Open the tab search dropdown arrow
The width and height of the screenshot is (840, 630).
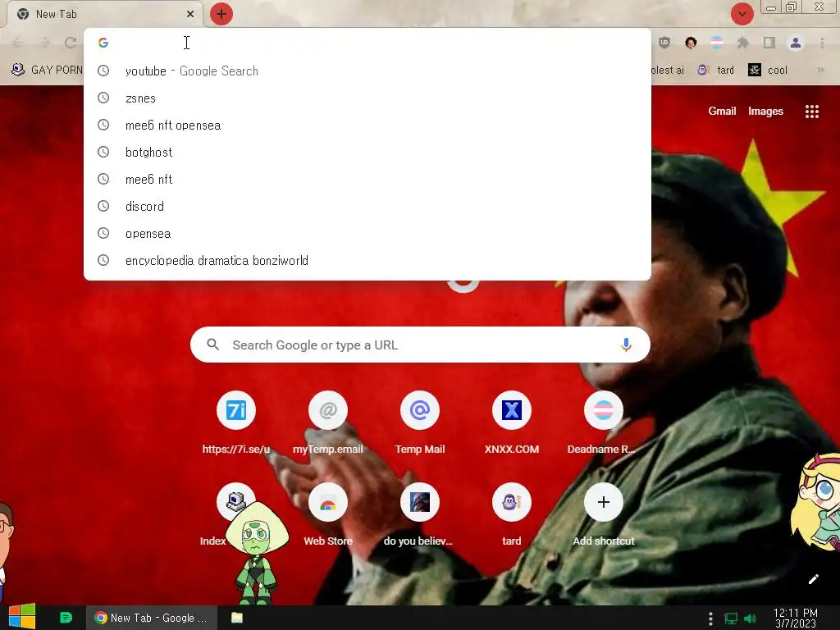click(742, 14)
